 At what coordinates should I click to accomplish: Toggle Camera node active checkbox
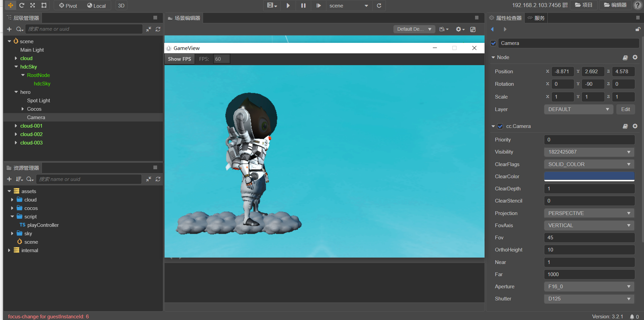(493, 43)
